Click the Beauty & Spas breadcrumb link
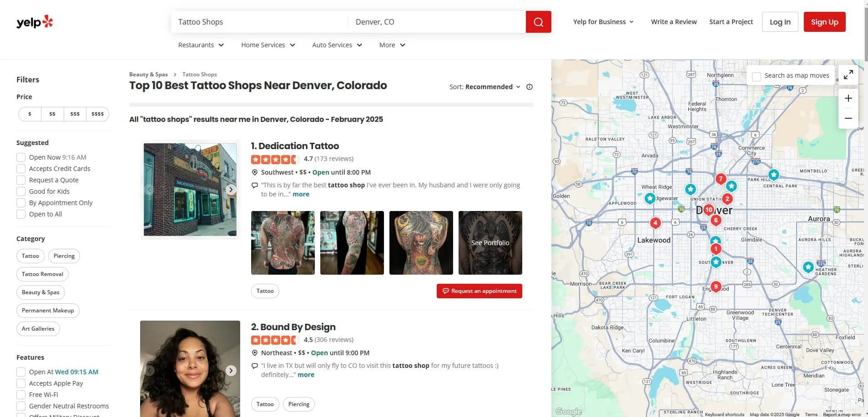Viewport: 868px width, 417px height. click(x=148, y=74)
